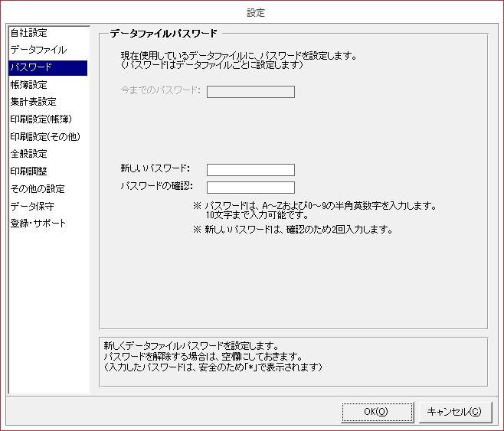
Task: Click the 新しいパスワード input field
Action: tap(250, 170)
